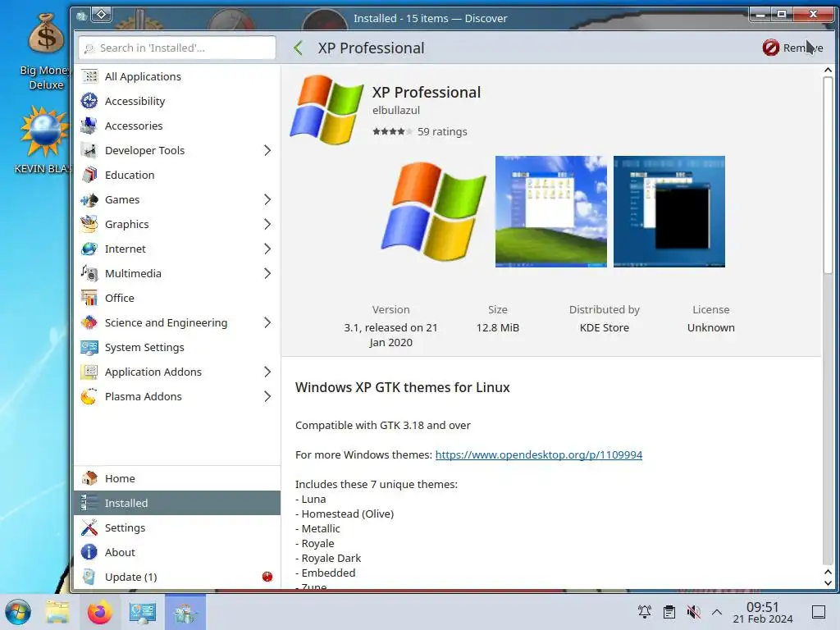Open the opendesktop.org themes link
840x630 pixels.
(538, 454)
